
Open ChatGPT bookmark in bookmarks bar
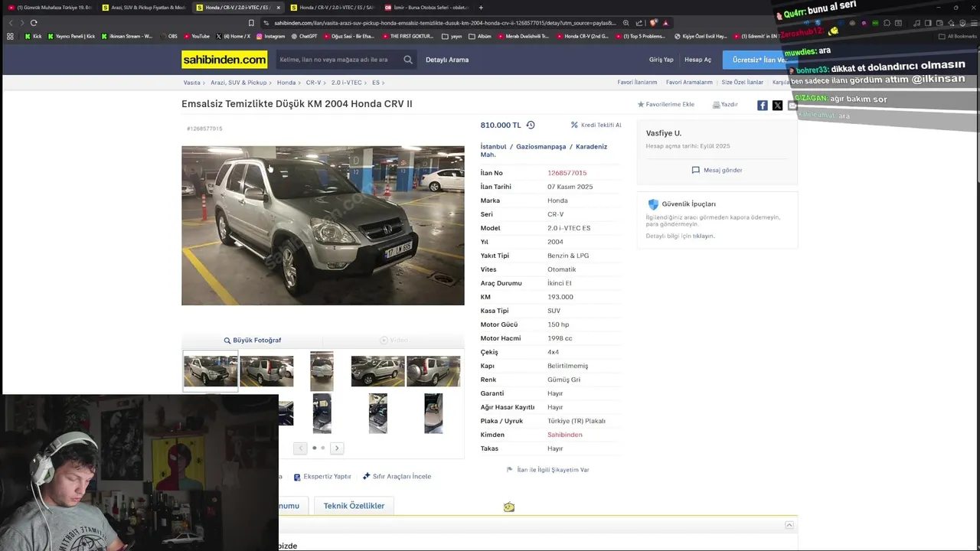pyautogui.click(x=304, y=36)
